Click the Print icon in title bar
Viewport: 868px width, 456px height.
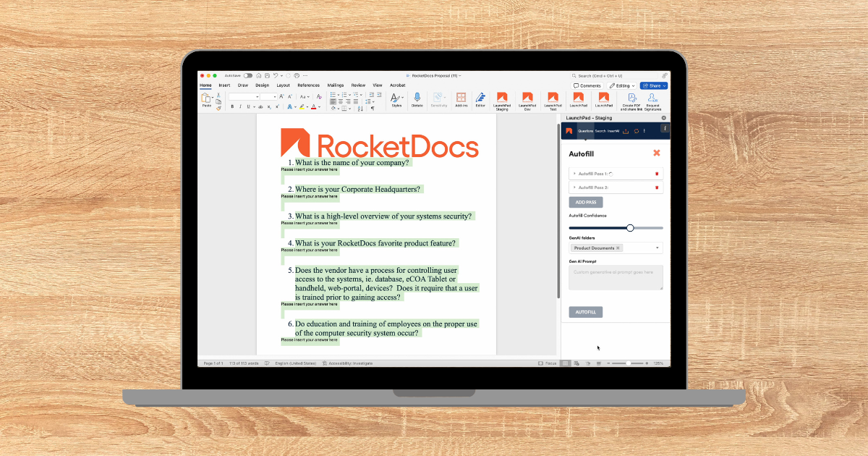coord(297,75)
